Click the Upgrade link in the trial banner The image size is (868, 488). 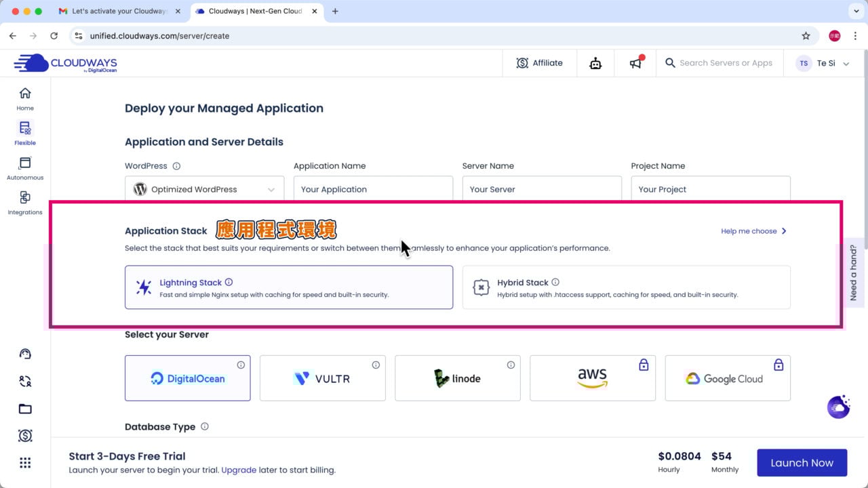tap(239, 470)
